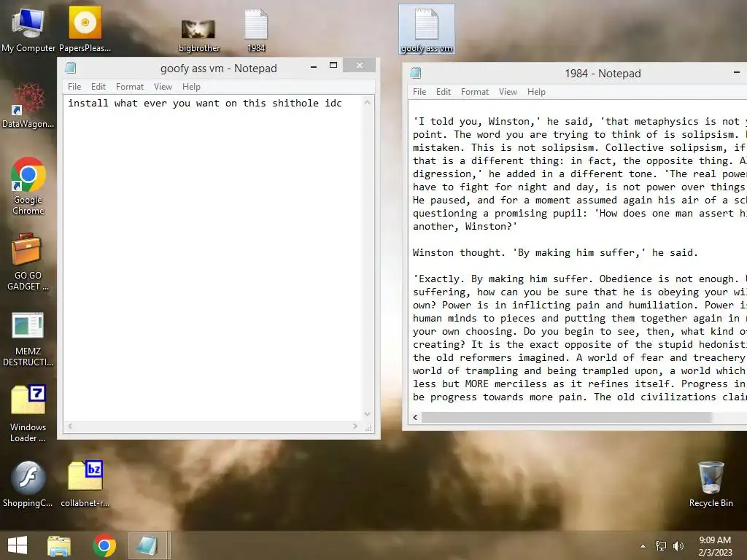The height and width of the screenshot is (560, 747).
Task: Select the Windows Loader 7z archive
Action: [28, 413]
